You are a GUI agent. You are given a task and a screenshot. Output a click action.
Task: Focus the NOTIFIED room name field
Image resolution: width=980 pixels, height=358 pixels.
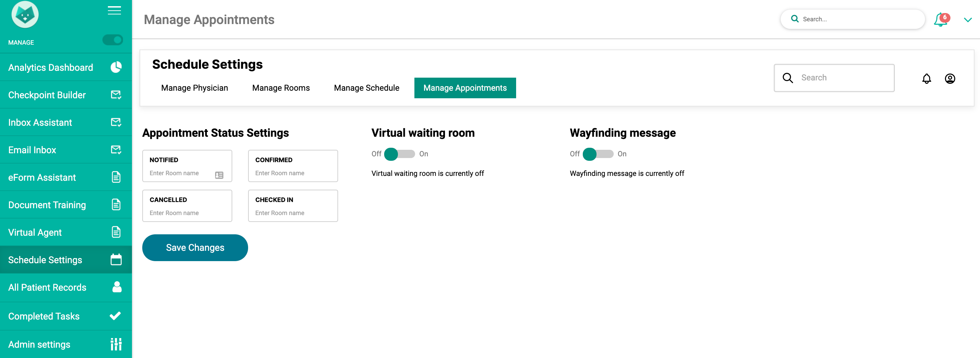(187, 166)
